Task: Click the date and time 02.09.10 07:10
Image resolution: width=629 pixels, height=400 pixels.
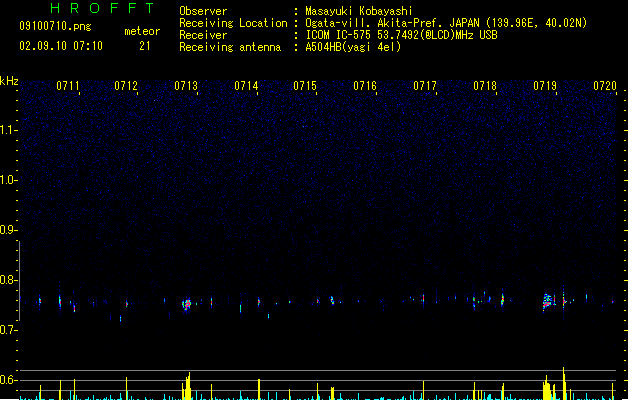Action: tap(61, 46)
